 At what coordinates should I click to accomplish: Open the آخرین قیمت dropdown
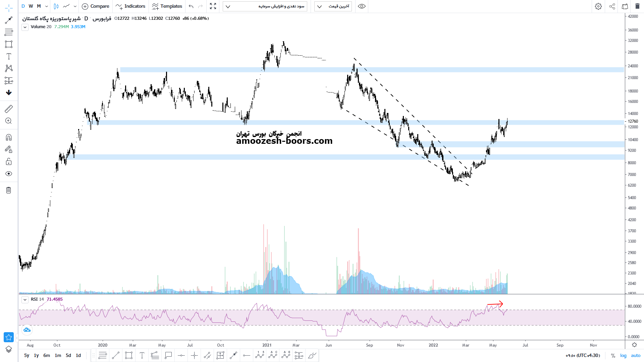pos(333,6)
